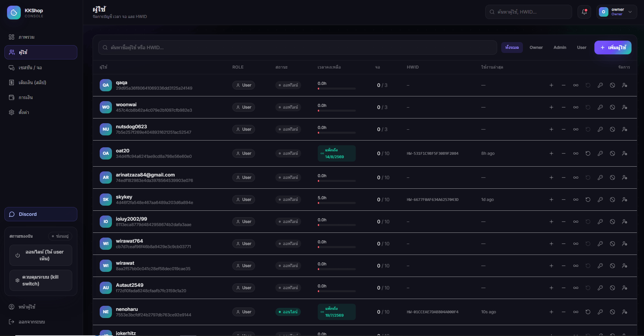This screenshot has width=644, height=336.
Task: Open role settings icon for nutsdog0623
Action: pyautogui.click(x=625, y=129)
